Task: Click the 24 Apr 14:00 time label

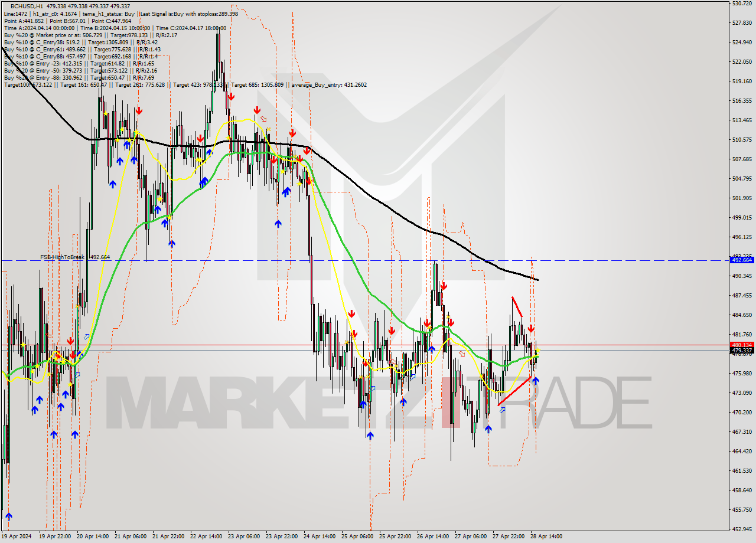Action: [x=320, y=537]
